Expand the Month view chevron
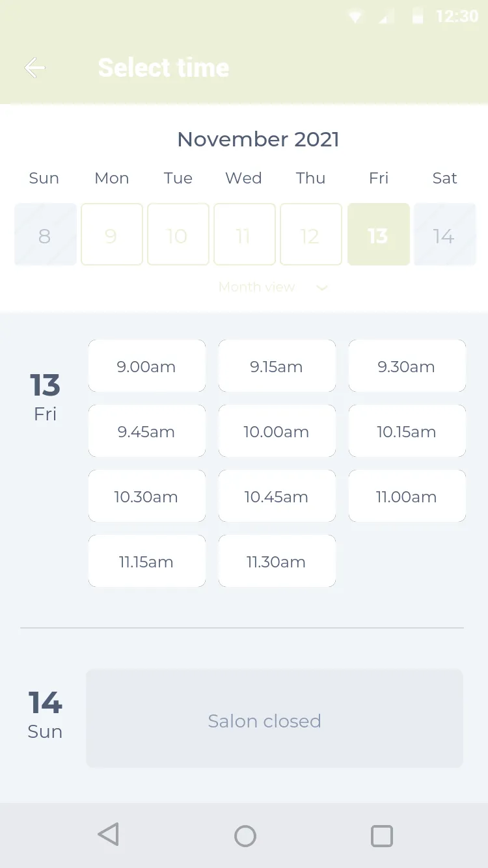Screen dimensions: 488x868 [321, 288]
